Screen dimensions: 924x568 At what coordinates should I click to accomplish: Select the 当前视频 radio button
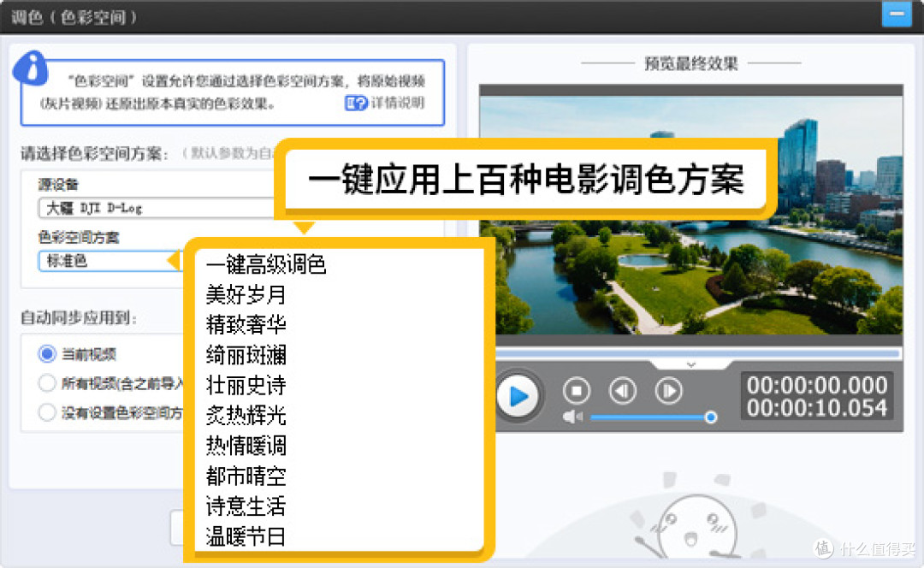[47, 354]
